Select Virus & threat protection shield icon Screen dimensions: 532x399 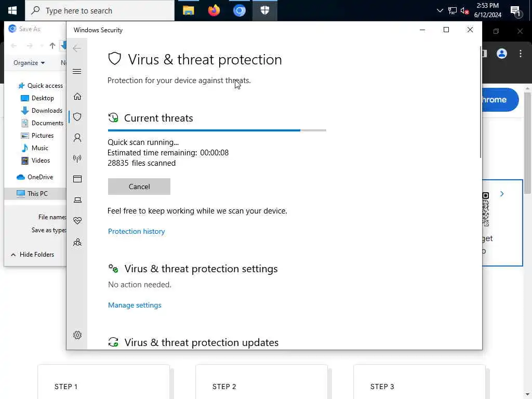click(x=77, y=117)
